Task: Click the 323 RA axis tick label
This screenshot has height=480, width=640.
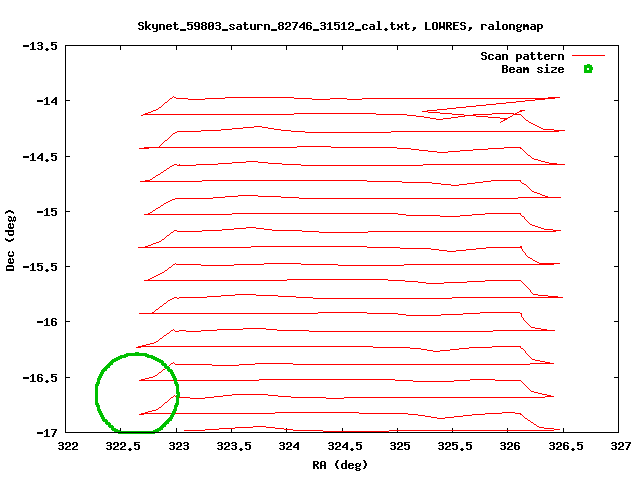Action: pos(179,446)
